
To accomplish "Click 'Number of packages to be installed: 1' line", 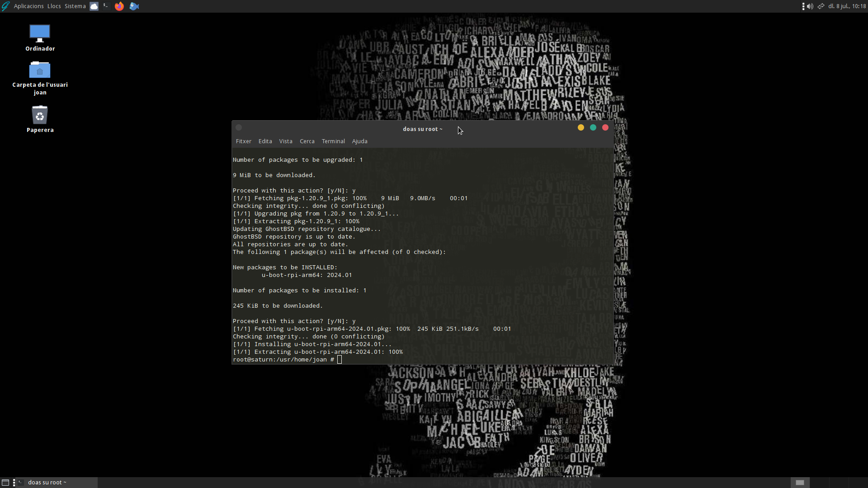I will click(299, 291).
